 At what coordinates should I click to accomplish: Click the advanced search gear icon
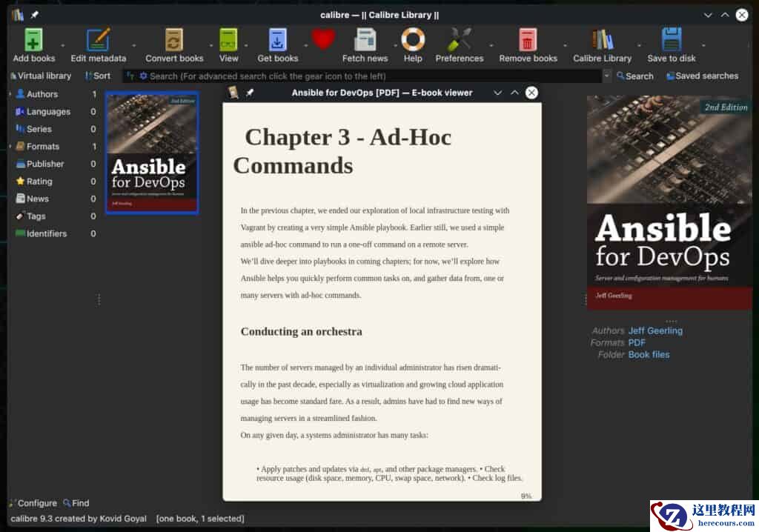point(143,76)
